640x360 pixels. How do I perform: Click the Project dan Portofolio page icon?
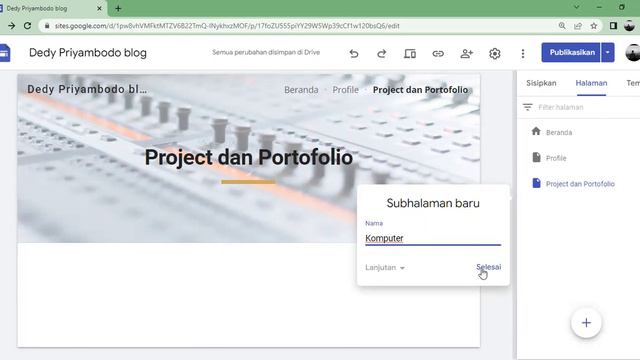[536, 183]
